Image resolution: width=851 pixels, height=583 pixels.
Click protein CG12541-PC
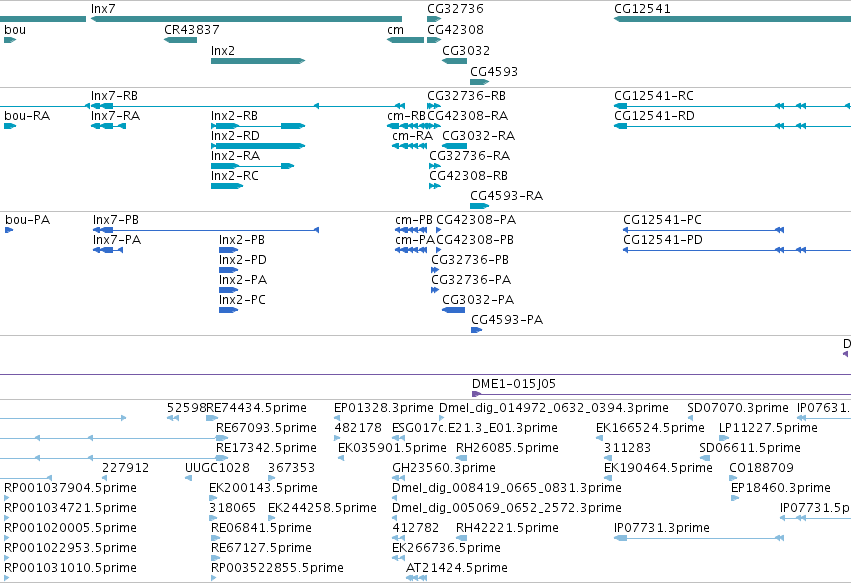click(x=703, y=230)
